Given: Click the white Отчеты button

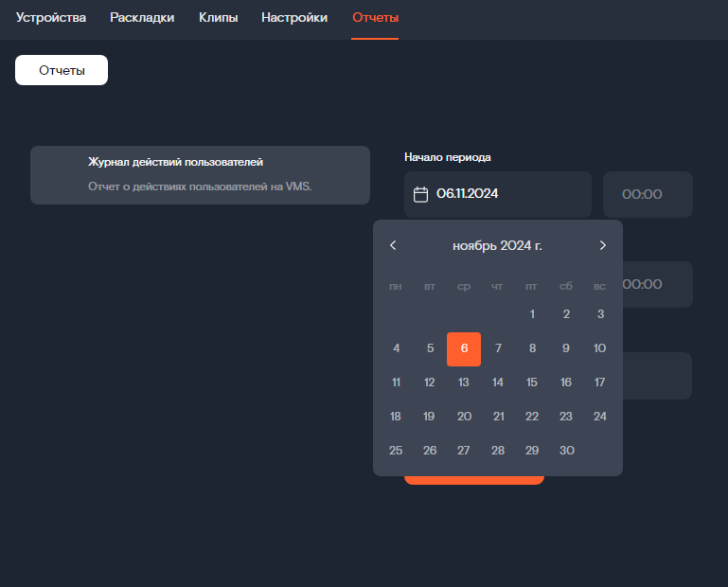Looking at the screenshot, I should point(62,70).
